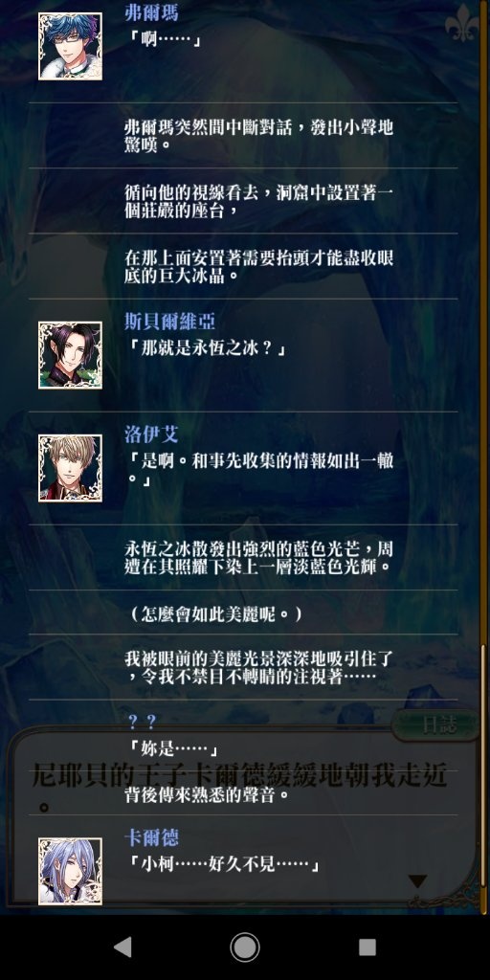The image size is (490, 980).
Task: Click 弗爾瑪's blue-haired portrait with glasses
Action: tap(70, 46)
